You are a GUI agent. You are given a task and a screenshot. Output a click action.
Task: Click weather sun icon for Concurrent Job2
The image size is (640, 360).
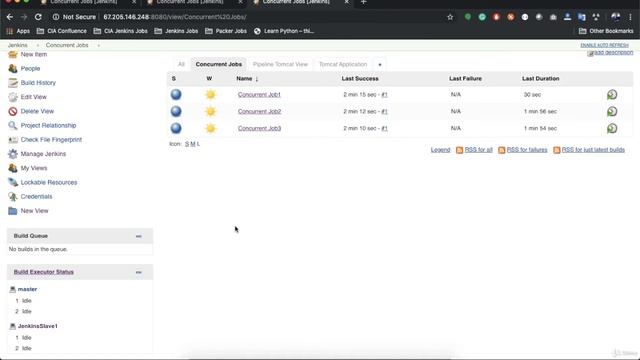point(211,111)
